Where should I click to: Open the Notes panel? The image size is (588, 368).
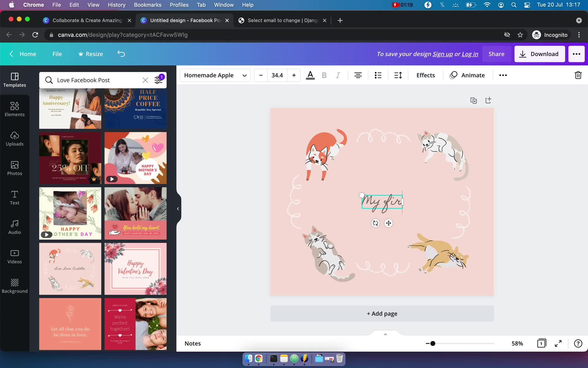click(193, 343)
